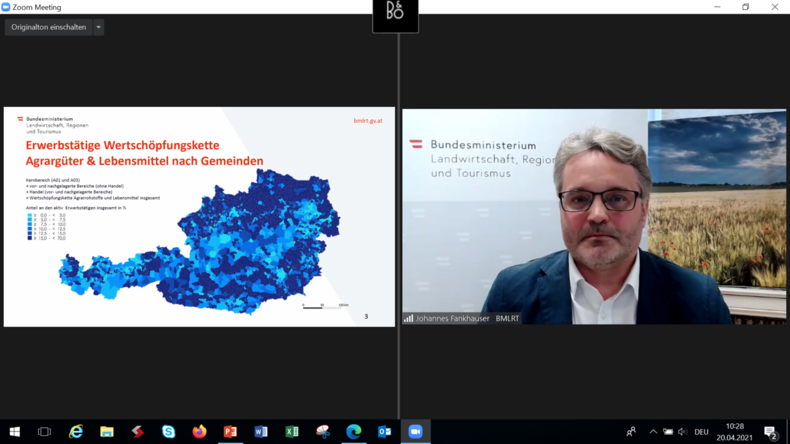Launch Firefox from the taskbar
Viewport: 790px width, 444px height.
(x=199, y=431)
